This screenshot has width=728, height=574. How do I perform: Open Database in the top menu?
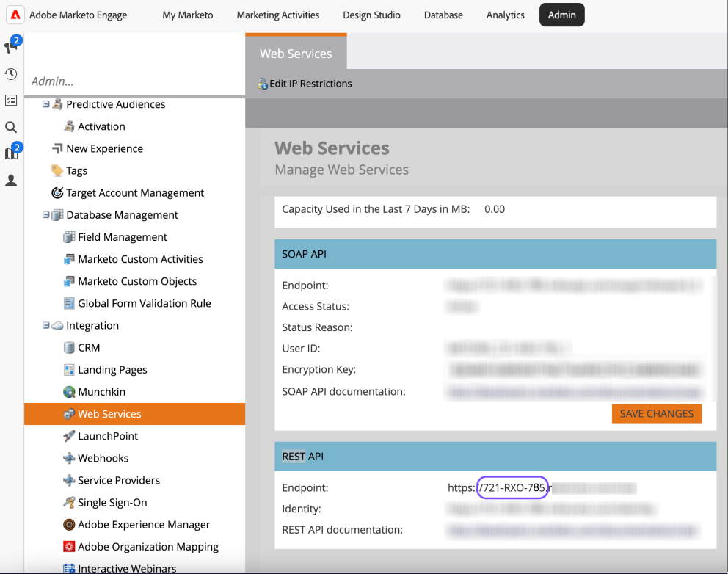[443, 15]
